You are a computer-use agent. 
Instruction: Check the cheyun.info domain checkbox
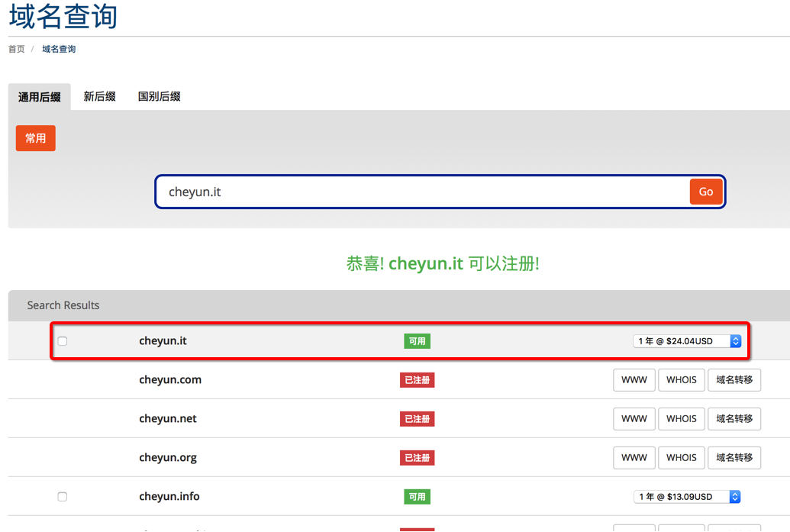[63, 497]
